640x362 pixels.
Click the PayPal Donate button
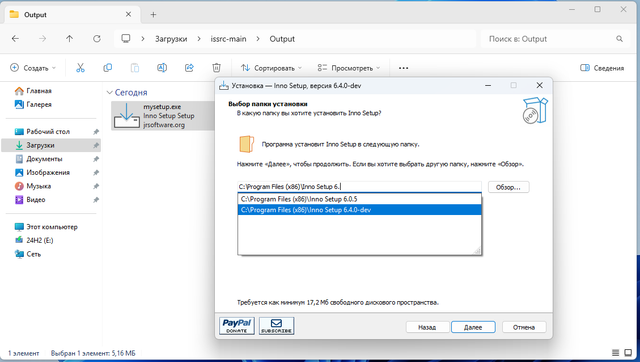pyautogui.click(x=237, y=326)
